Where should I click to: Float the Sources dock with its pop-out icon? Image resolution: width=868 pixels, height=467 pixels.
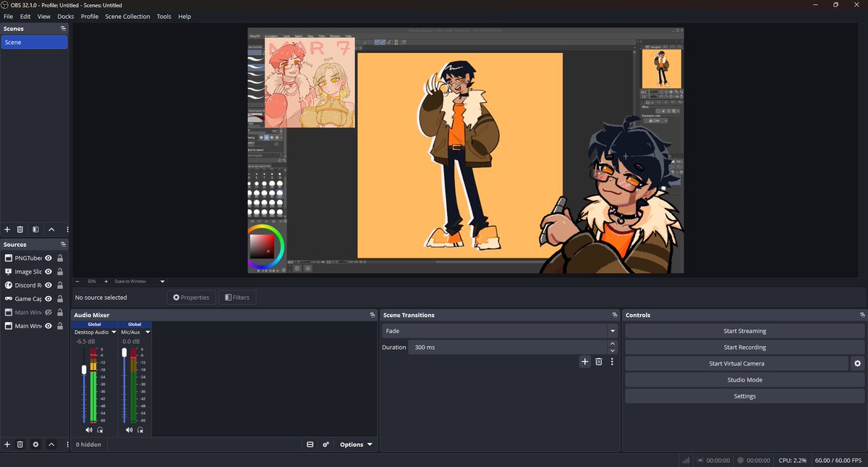click(x=64, y=245)
